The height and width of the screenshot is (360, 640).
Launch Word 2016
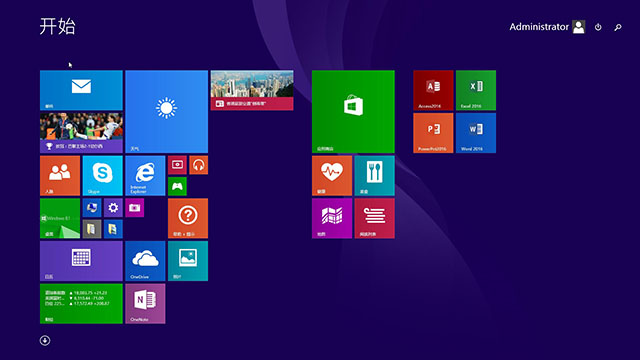coord(476,133)
